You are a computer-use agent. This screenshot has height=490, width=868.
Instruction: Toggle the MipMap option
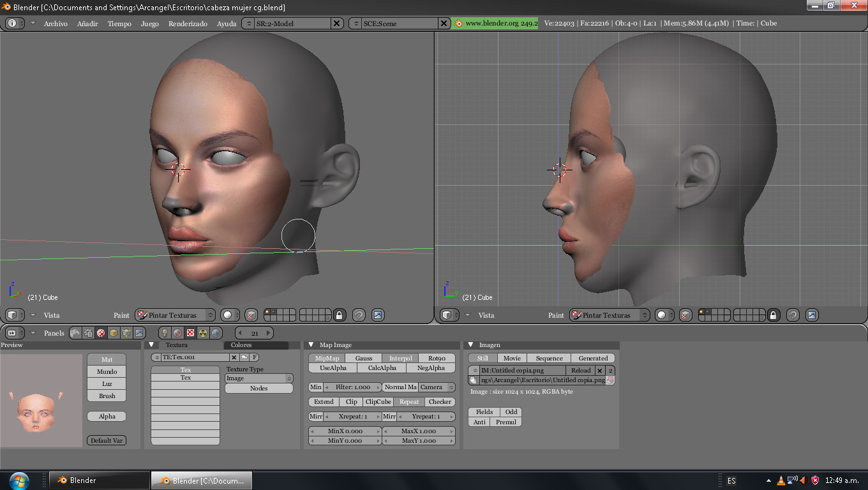[327, 358]
